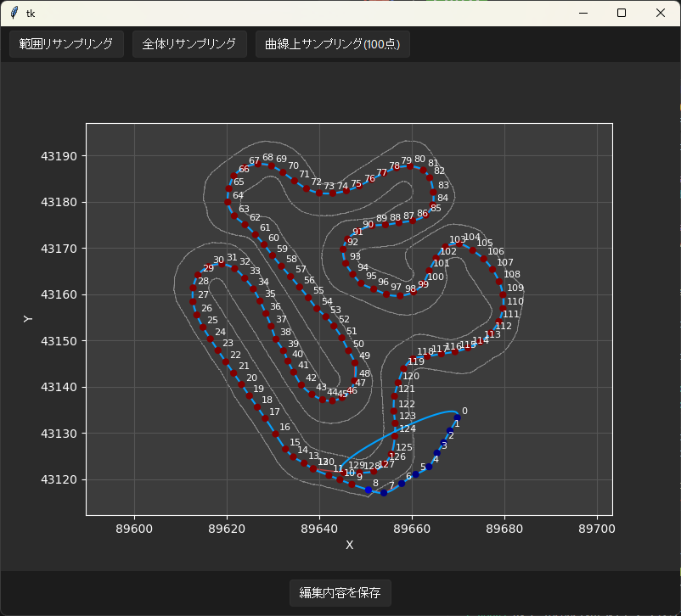The width and height of the screenshot is (681, 616).
Task: Click the 範囲リサンプリング button
Action: (66, 44)
